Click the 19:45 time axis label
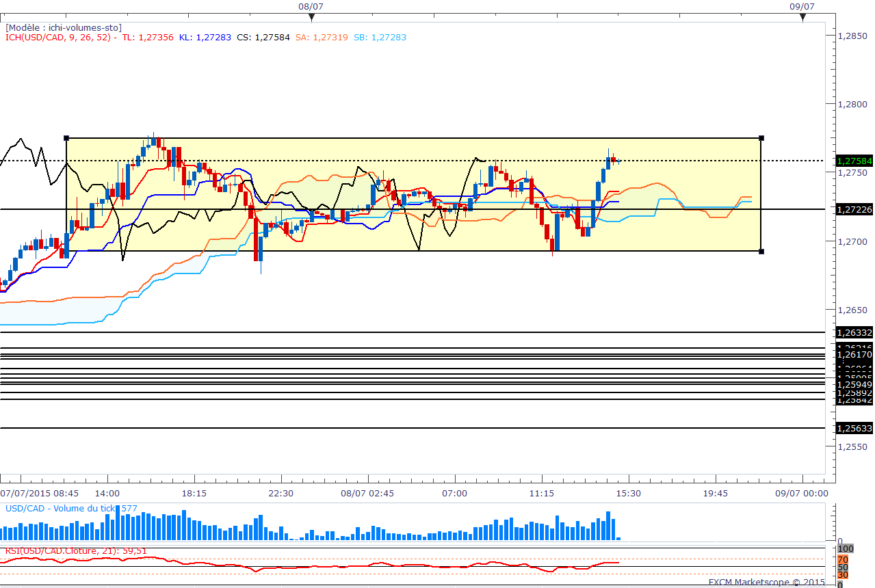Image resolution: width=875 pixels, height=588 pixels. point(715,493)
